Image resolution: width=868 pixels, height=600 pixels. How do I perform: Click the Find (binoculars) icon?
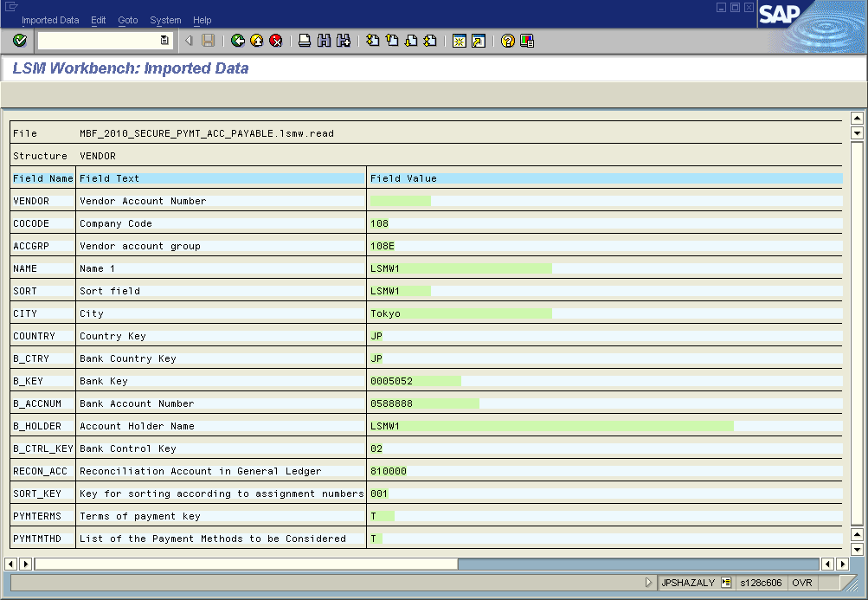324,40
